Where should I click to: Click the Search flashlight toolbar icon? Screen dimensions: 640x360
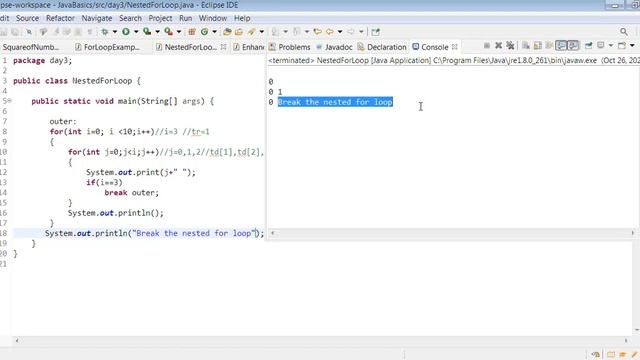[251, 32]
